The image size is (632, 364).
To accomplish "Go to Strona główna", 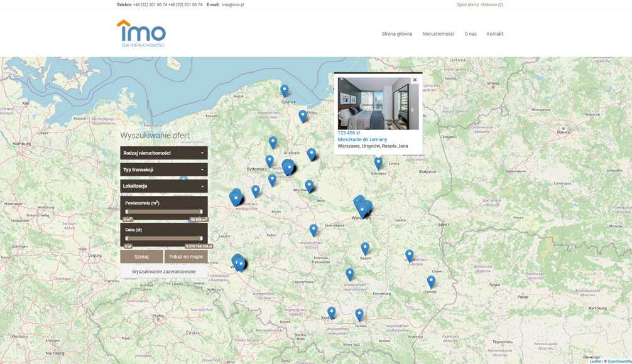I will point(397,34).
